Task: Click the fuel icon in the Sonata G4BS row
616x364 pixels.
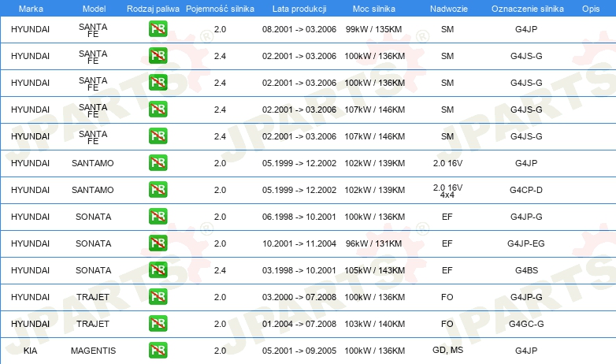Action: tap(158, 269)
